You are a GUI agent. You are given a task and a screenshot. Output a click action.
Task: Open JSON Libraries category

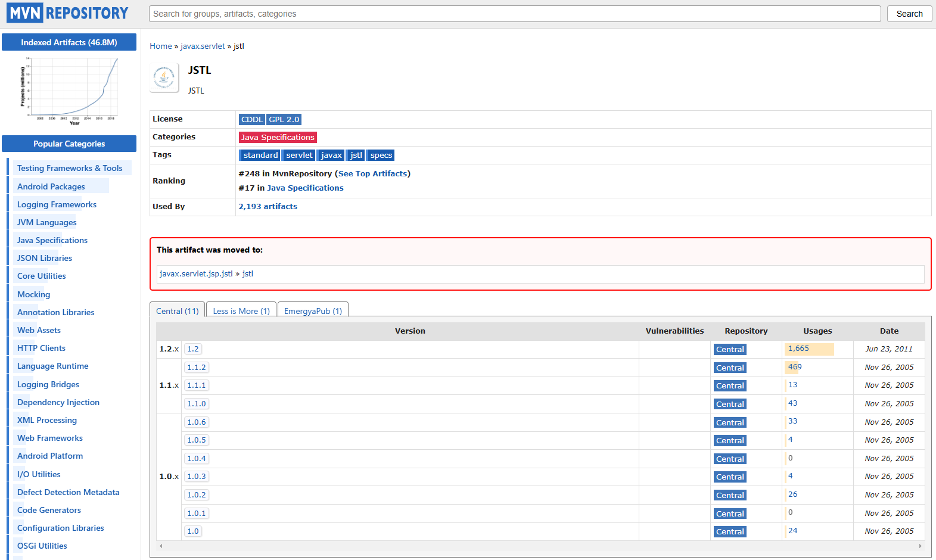coord(45,258)
